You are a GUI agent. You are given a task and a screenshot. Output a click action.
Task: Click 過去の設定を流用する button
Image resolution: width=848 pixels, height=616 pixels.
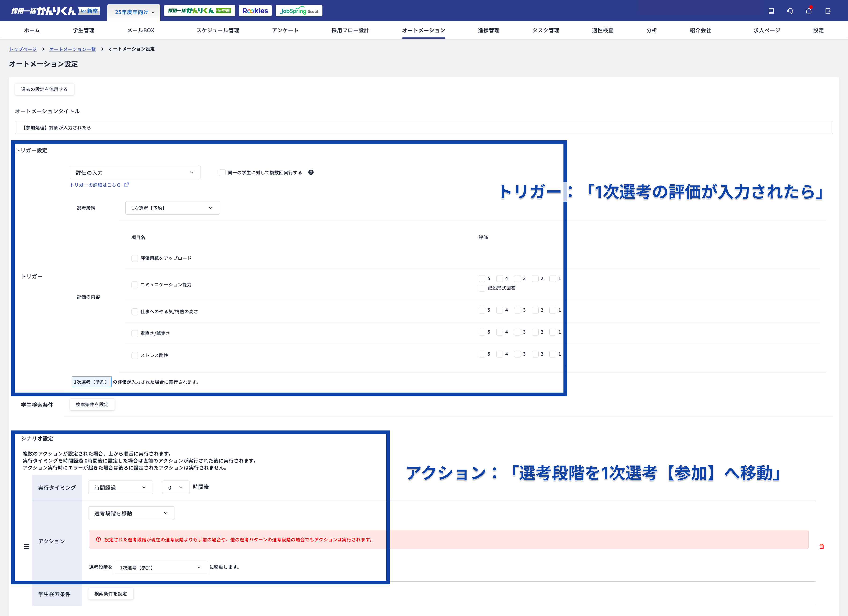coord(44,89)
